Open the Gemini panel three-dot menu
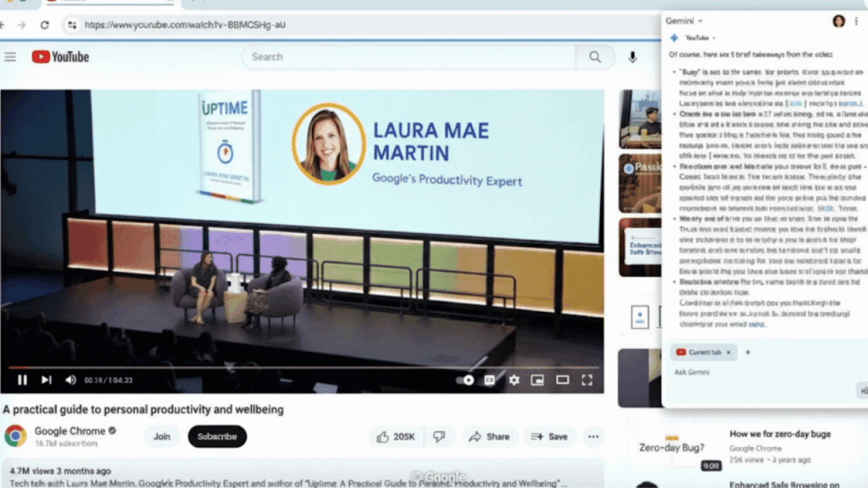Screen dimensions: 868x488 (x=857, y=21)
